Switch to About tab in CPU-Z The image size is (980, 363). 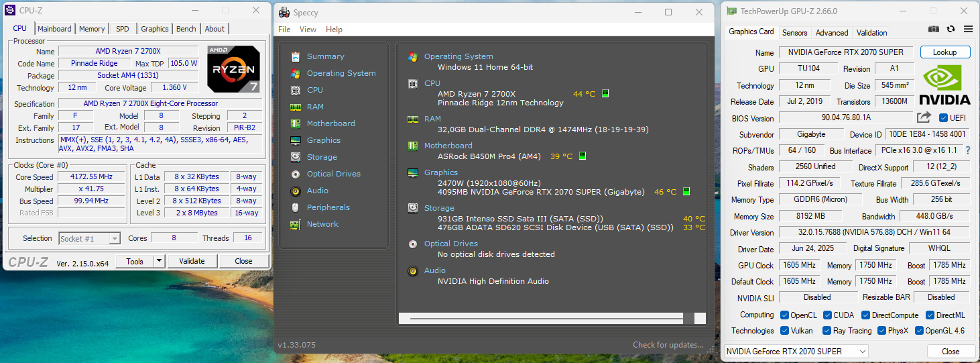point(215,29)
